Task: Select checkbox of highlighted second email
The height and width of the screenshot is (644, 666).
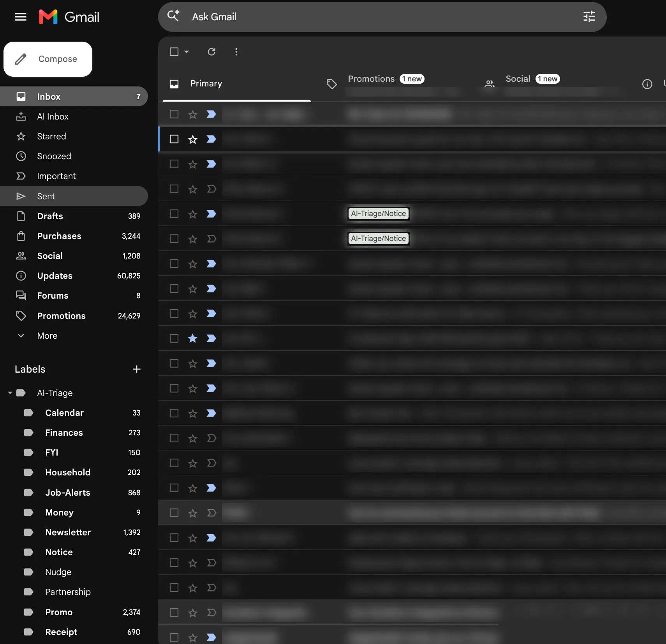Action: pos(174,139)
